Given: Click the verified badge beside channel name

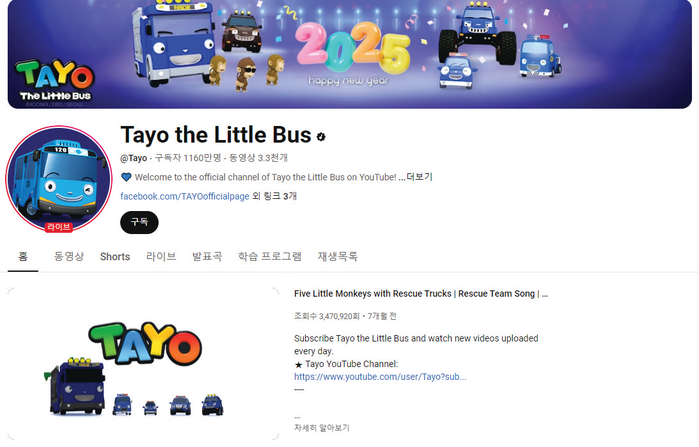Looking at the screenshot, I should coord(321,137).
